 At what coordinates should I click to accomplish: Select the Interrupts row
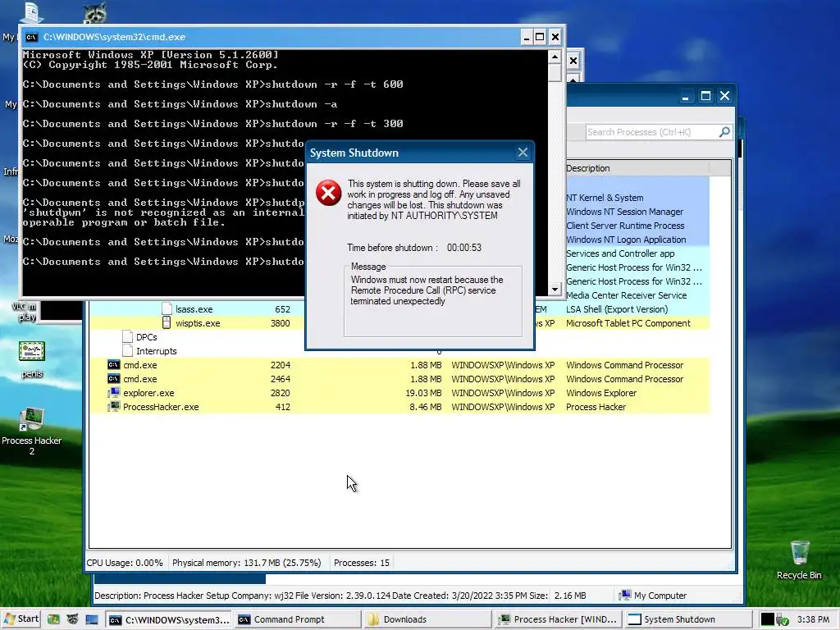(399, 351)
